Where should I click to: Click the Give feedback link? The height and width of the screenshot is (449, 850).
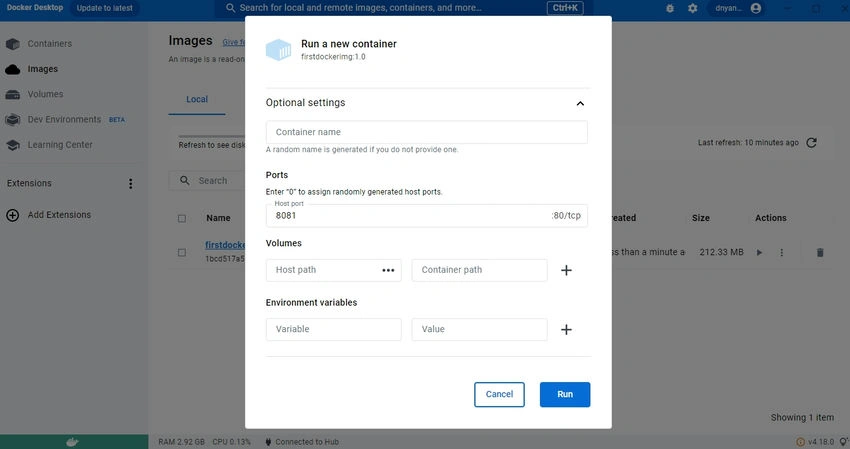pos(234,42)
